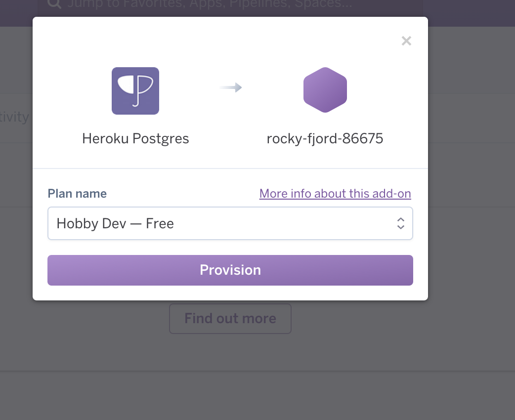
Task: Click the Plan name field label
Action: click(77, 194)
